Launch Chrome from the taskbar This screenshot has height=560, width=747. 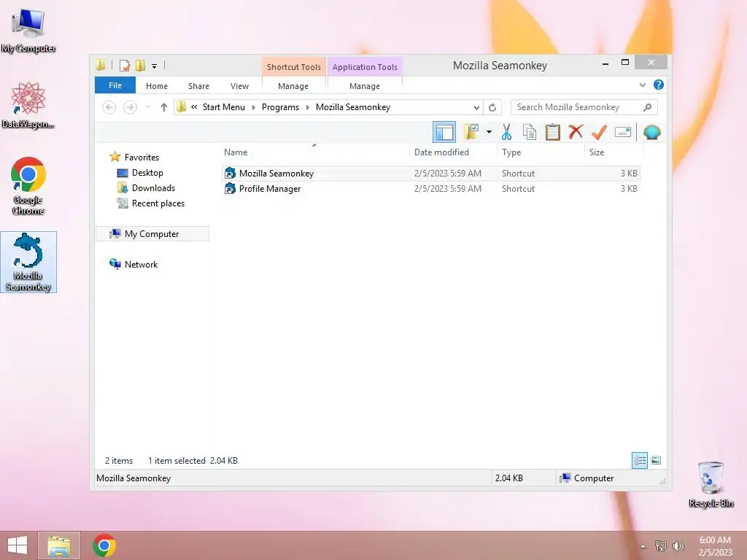coord(104,545)
